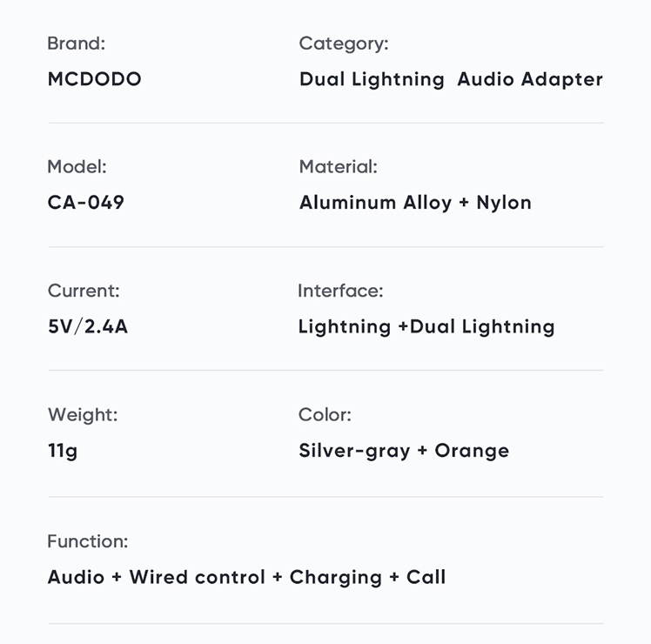Image resolution: width=651 pixels, height=644 pixels.
Task: Select the 11g weight value
Action: tap(63, 451)
